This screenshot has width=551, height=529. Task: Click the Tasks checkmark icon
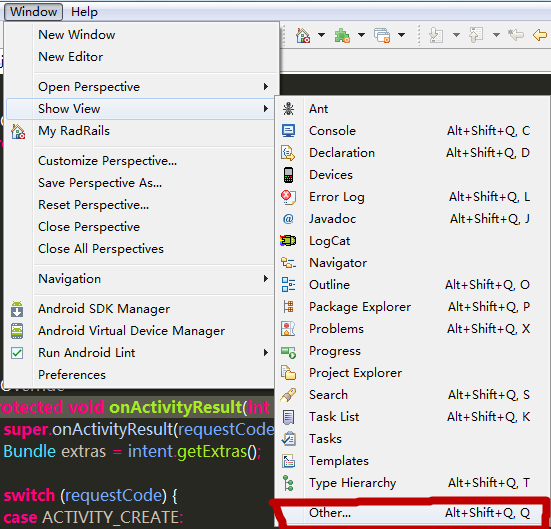(x=289, y=439)
